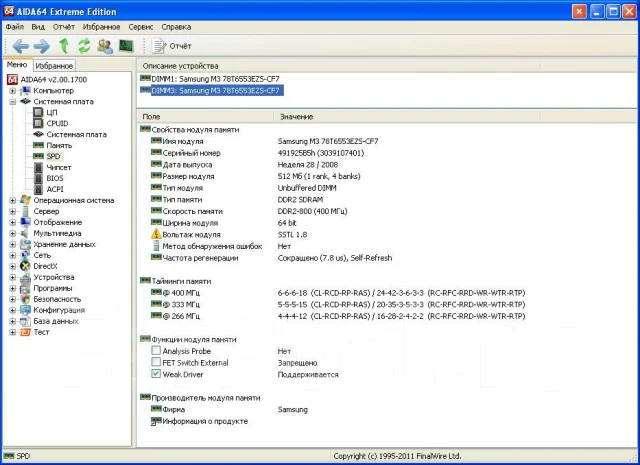Switch to the Избранное tab in sidebar

click(x=54, y=65)
